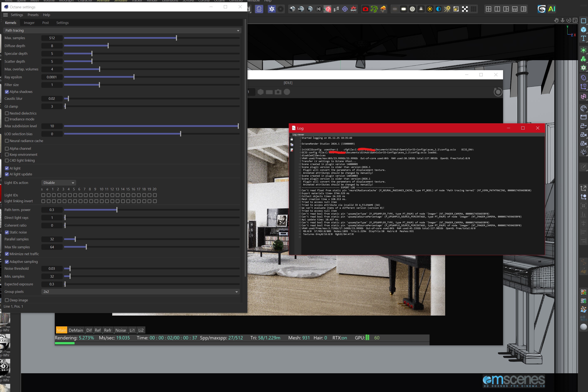Select the DeMain render pass button
This screenshot has width=588, height=392.
pyautogui.click(x=76, y=330)
